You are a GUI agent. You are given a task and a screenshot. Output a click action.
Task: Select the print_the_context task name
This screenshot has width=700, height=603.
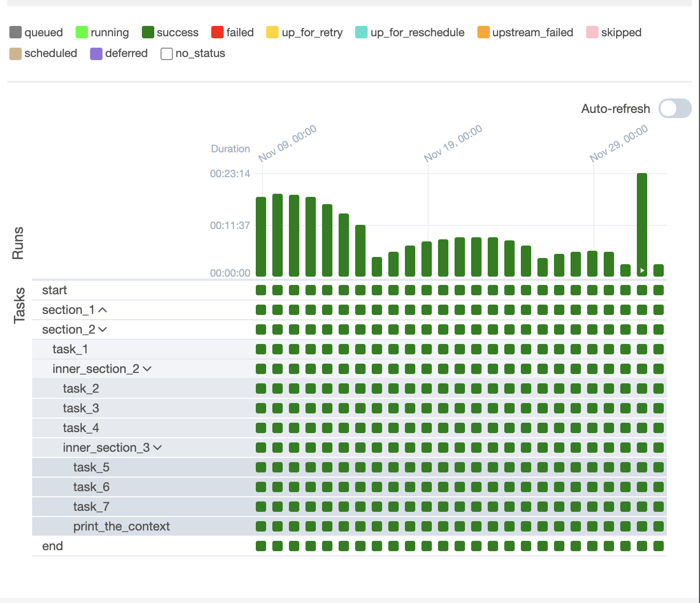123,526
